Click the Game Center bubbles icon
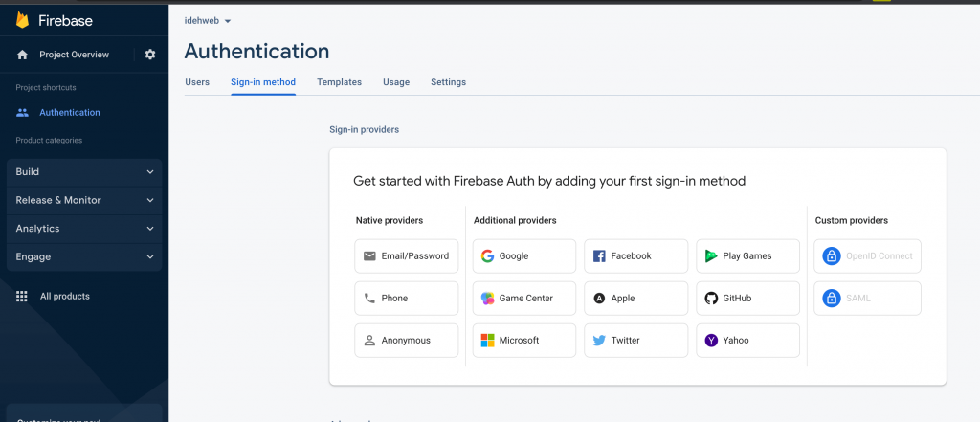This screenshot has height=422, width=980. click(487, 299)
